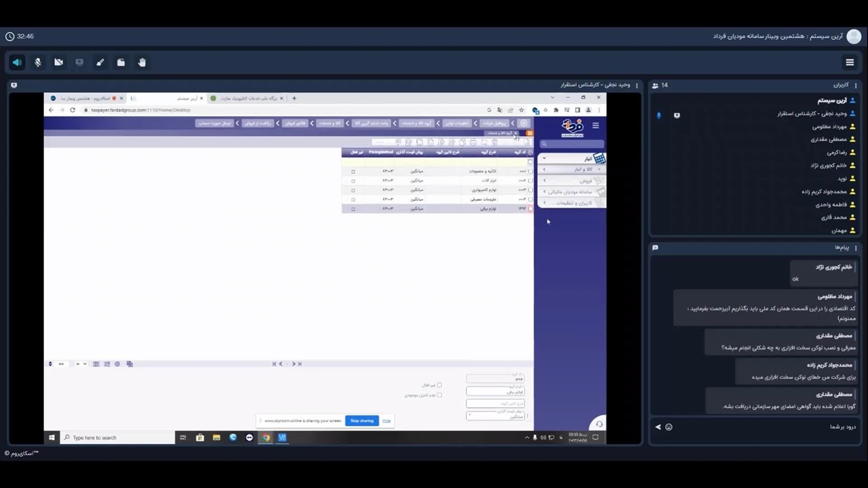Open the Skyroom hamburger main menu
The height and width of the screenshot is (488, 868).
point(850,62)
